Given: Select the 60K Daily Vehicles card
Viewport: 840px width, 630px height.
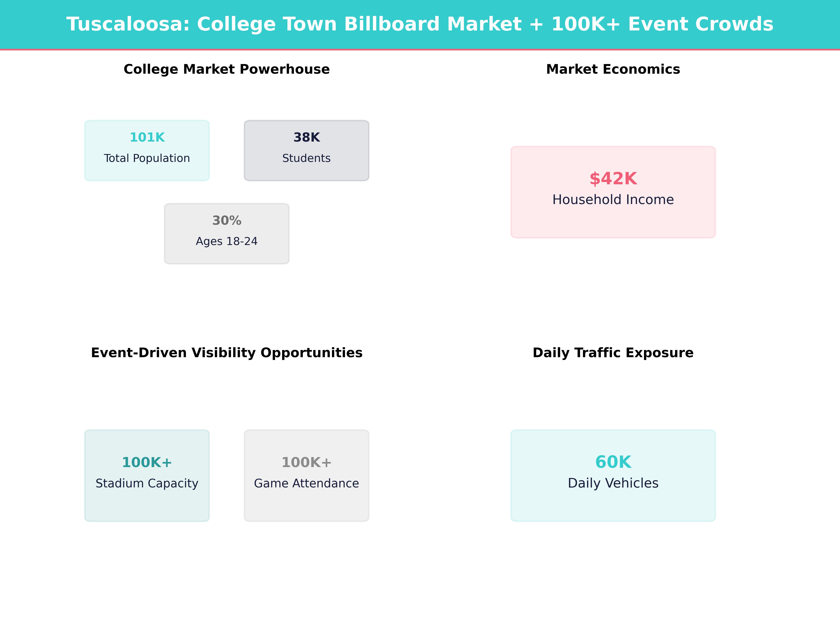Looking at the screenshot, I should [613, 475].
